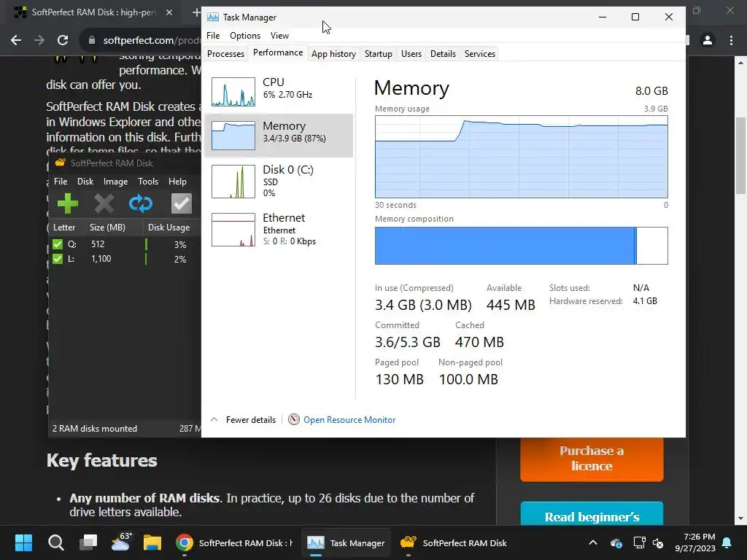The image size is (747, 560).
Task: Open File Explorer from taskbar
Action: pos(152,542)
